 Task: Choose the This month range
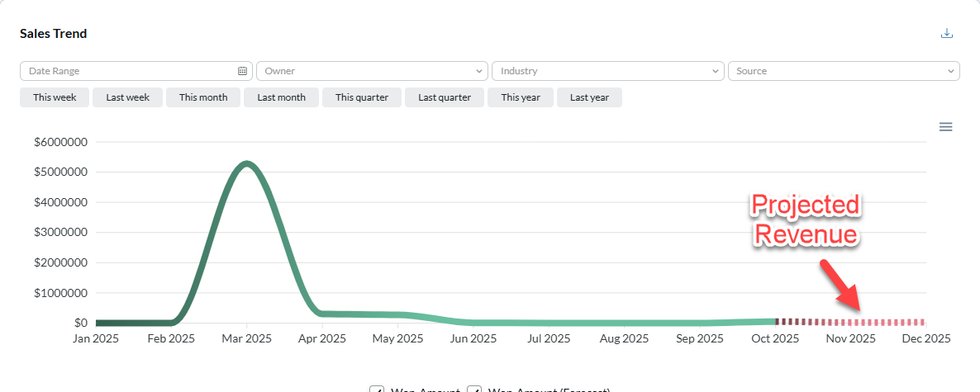(203, 97)
